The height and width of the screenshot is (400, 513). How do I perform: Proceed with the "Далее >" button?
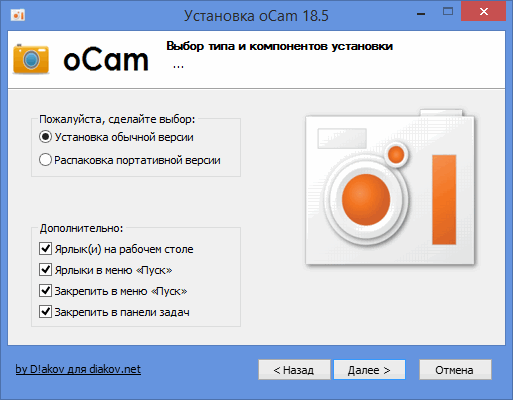coord(369,370)
